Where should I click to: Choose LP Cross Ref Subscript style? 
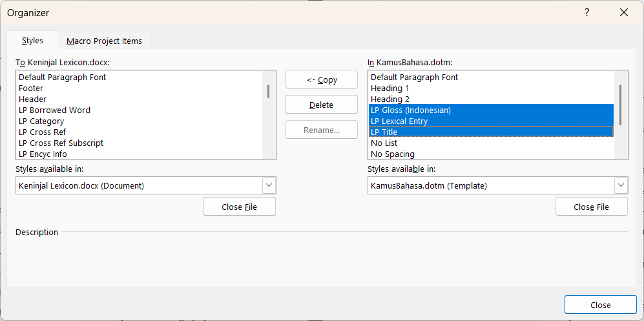(x=61, y=143)
